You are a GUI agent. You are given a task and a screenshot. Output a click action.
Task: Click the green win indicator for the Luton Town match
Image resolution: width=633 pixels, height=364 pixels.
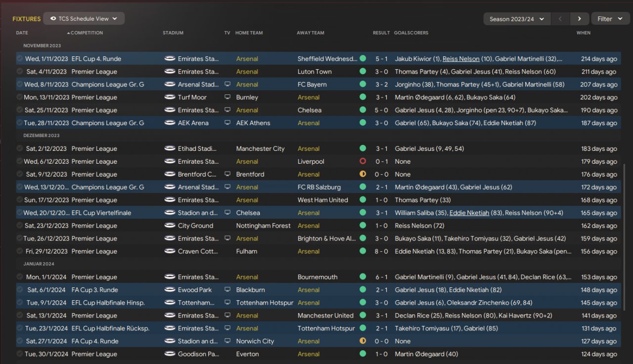coord(363,72)
